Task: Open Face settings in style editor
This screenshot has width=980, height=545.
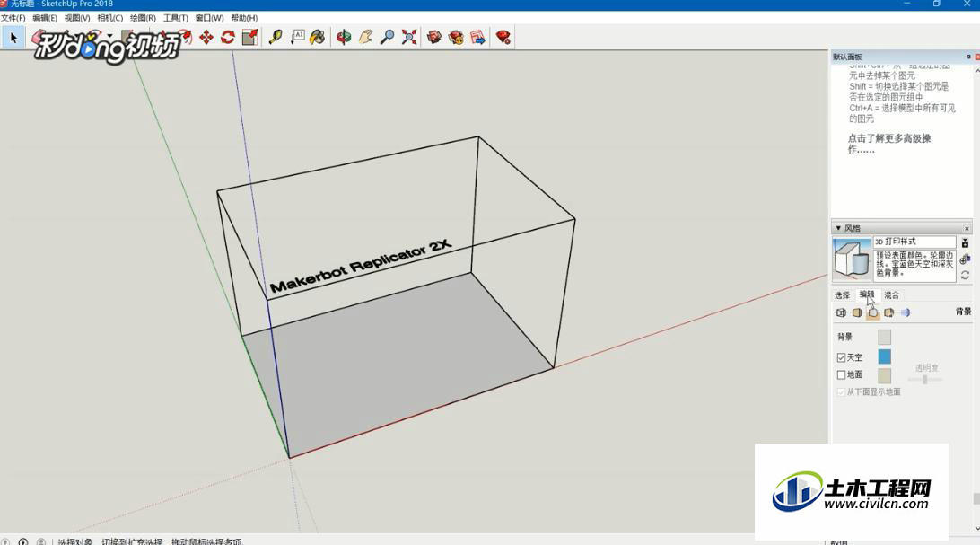Action: tap(857, 312)
